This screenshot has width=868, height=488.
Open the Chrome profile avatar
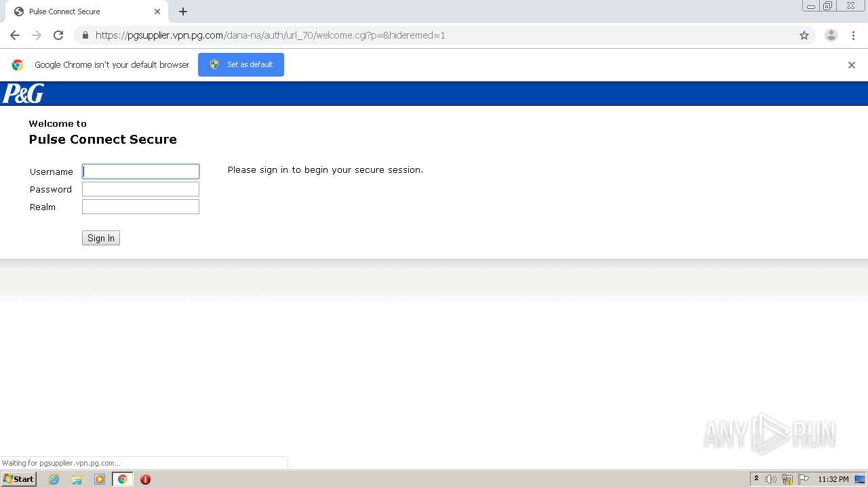pos(831,35)
